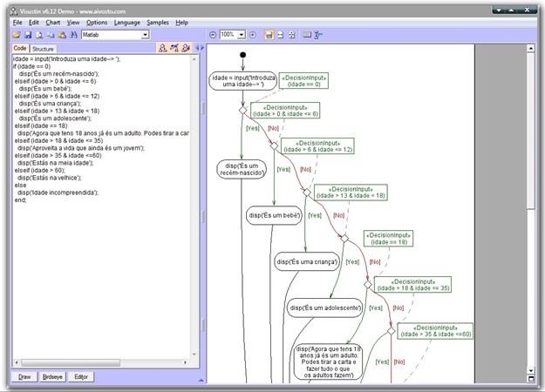Zoom out with the minus icon
Screen dimensions: 545x392
pos(213,35)
